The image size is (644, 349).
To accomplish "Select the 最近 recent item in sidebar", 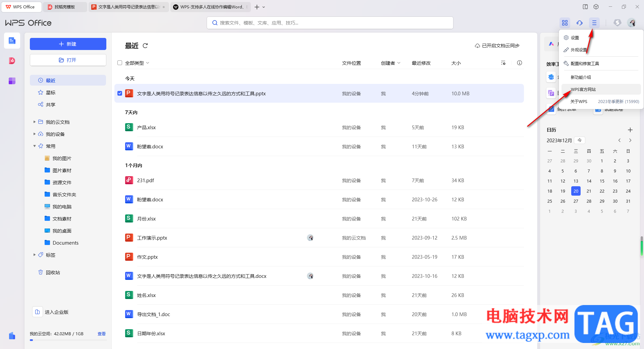I will 68,80.
